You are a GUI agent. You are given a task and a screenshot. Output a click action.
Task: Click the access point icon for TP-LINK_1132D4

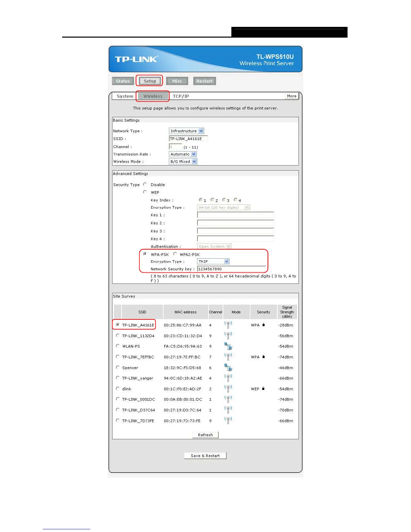pyautogui.click(x=228, y=335)
